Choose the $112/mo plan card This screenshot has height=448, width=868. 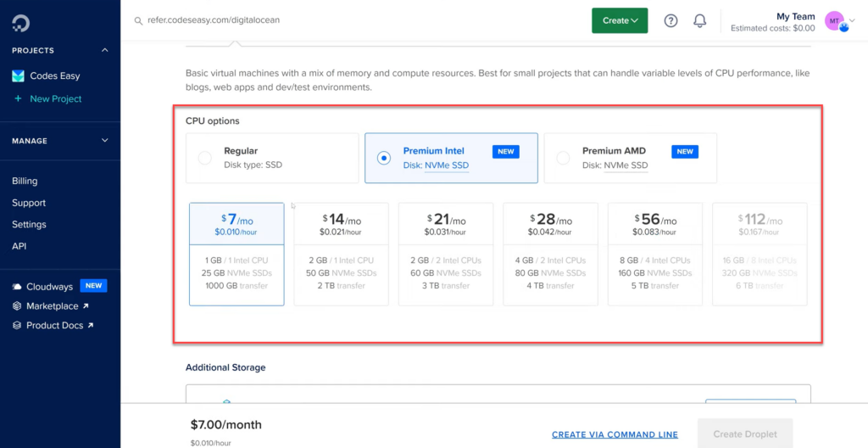click(759, 254)
